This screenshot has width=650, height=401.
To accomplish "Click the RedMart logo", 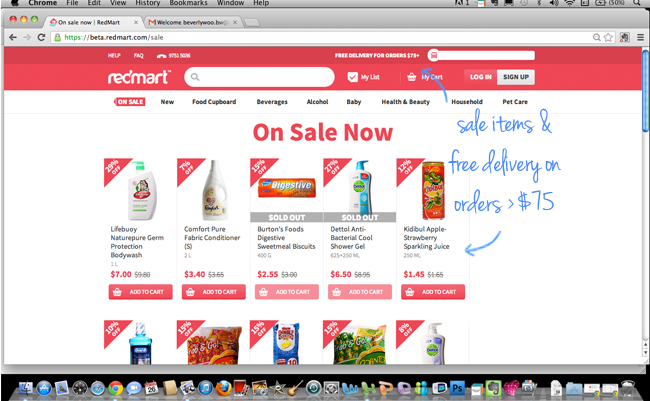I will pyautogui.click(x=139, y=77).
